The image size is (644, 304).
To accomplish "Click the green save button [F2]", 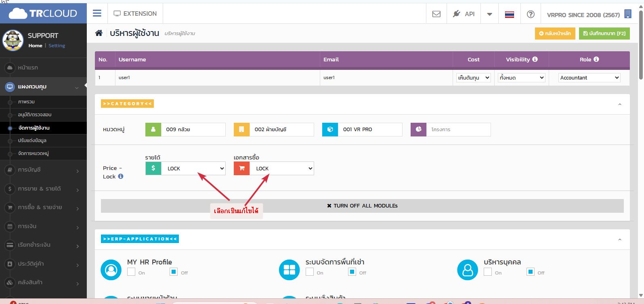I will click(x=604, y=34).
